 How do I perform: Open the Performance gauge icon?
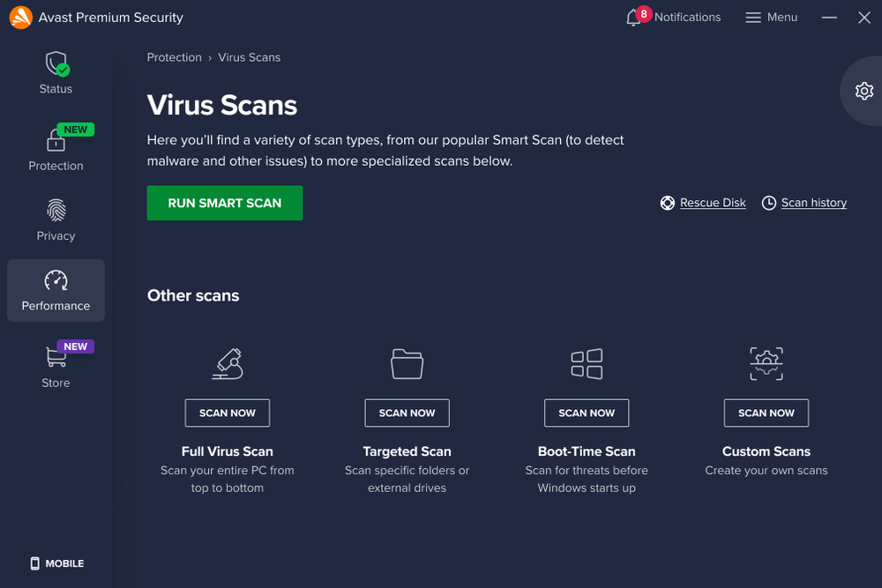pyautogui.click(x=55, y=280)
